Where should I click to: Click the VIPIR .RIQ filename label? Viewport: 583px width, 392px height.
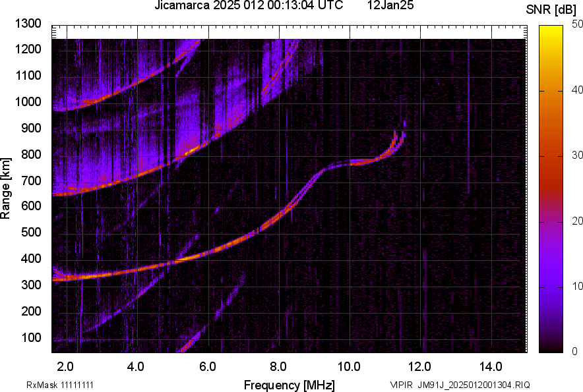tap(460, 385)
